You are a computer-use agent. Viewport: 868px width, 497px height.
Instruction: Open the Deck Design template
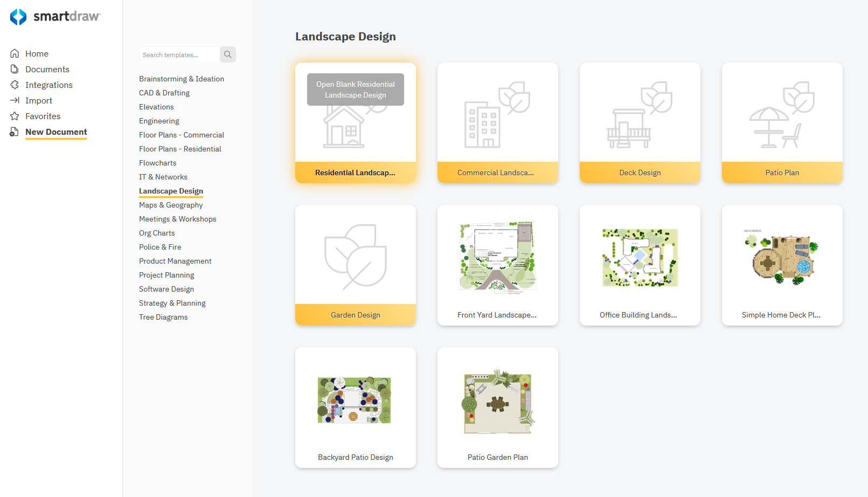[640, 123]
